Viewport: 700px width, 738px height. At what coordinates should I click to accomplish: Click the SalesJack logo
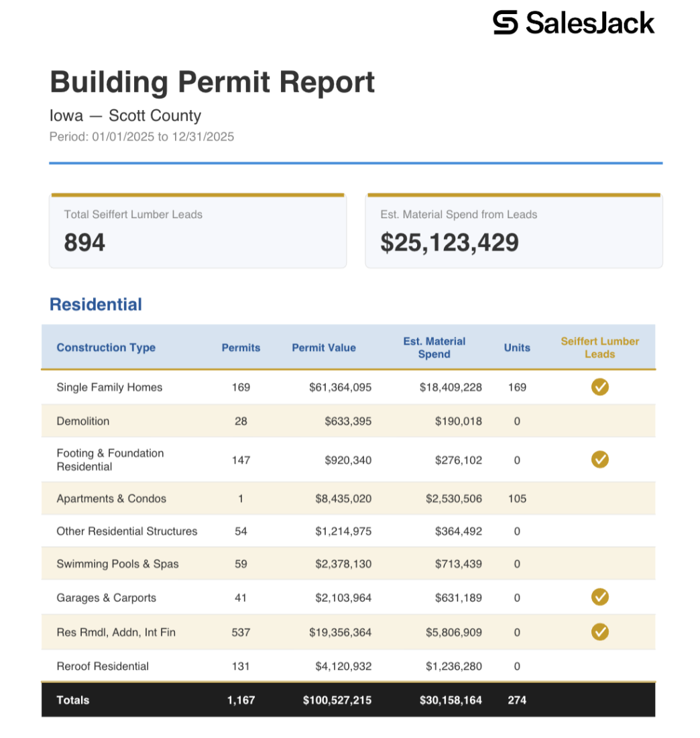pos(573,23)
